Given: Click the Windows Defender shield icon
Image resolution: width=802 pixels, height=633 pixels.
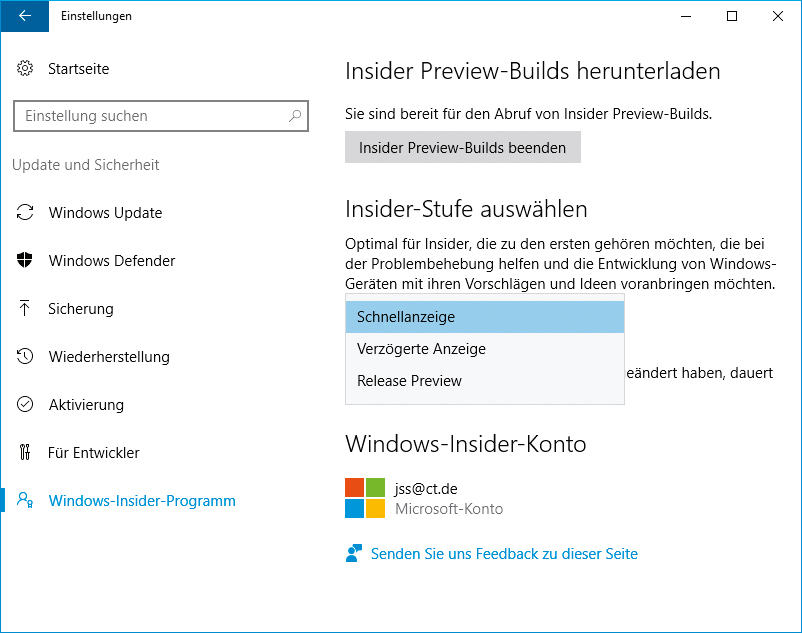Looking at the screenshot, I should pos(26,261).
